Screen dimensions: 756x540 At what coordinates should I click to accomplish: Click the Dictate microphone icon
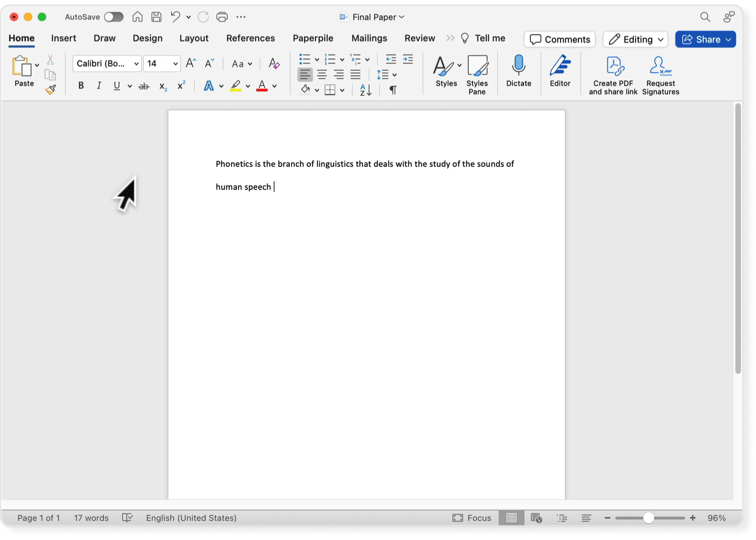(518, 66)
